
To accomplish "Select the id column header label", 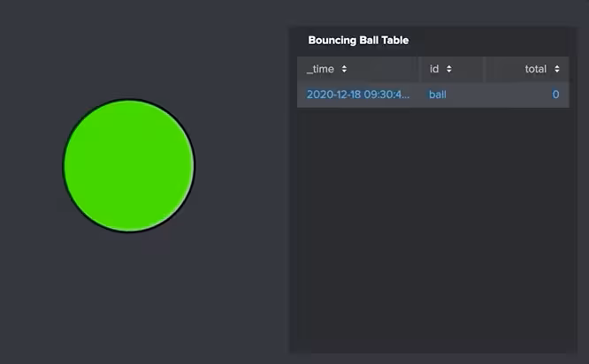I will [434, 69].
